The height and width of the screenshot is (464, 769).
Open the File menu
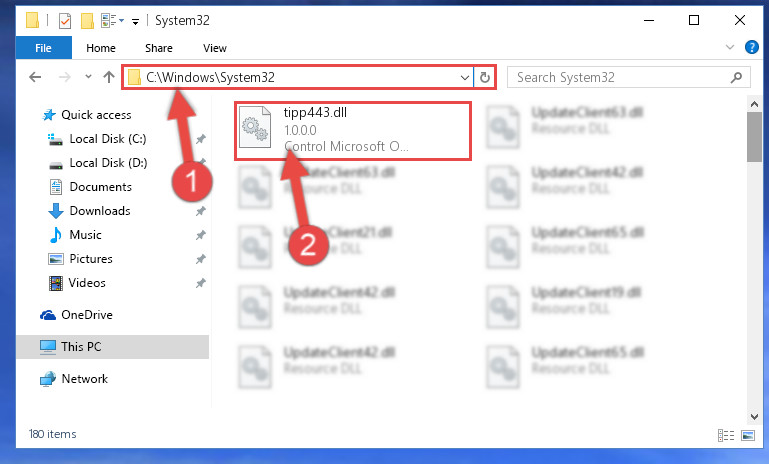click(43, 48)
